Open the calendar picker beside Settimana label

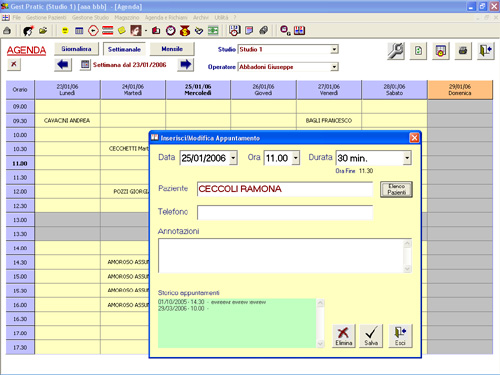coord(85,64)
